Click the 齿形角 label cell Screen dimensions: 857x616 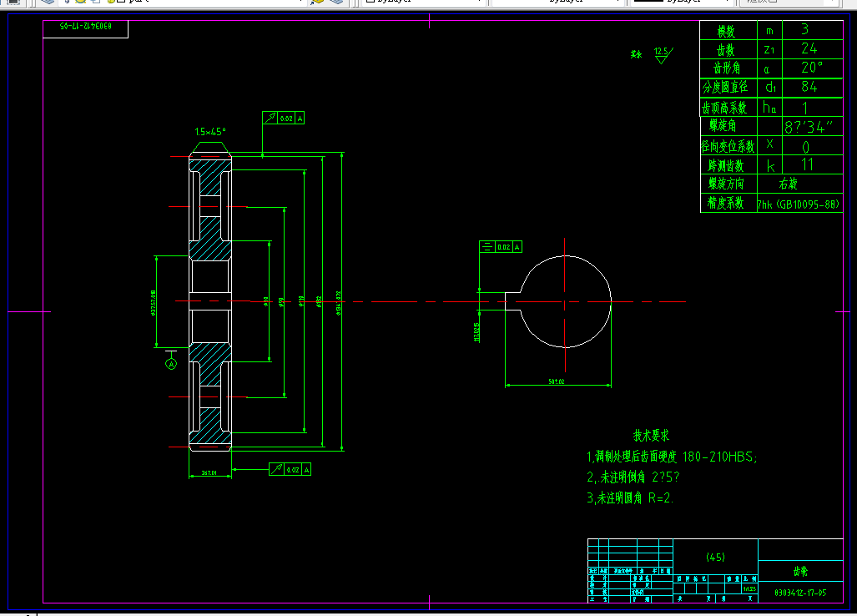tap(728, 68)
